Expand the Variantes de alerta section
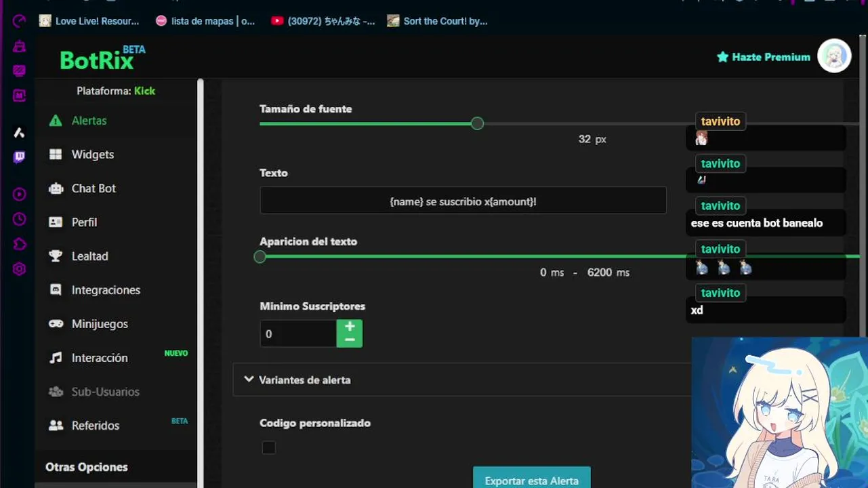Viewport: 868px width, 488px height. tap(461, 380)
